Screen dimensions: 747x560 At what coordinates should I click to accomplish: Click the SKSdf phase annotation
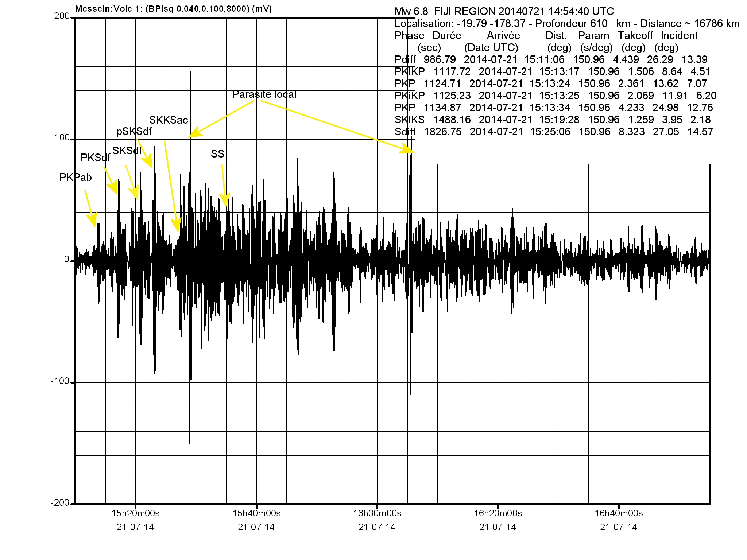point(127,151)
